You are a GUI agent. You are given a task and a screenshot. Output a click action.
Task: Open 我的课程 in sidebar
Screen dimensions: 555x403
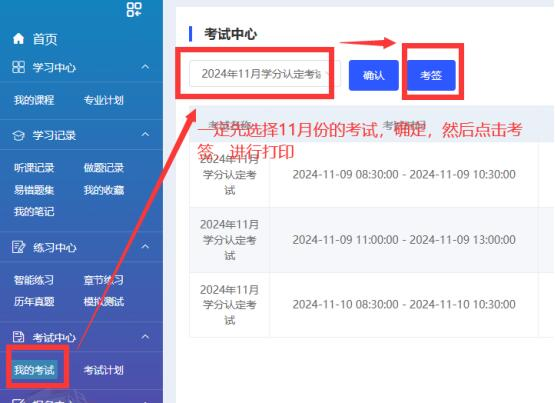click(34, 100)
